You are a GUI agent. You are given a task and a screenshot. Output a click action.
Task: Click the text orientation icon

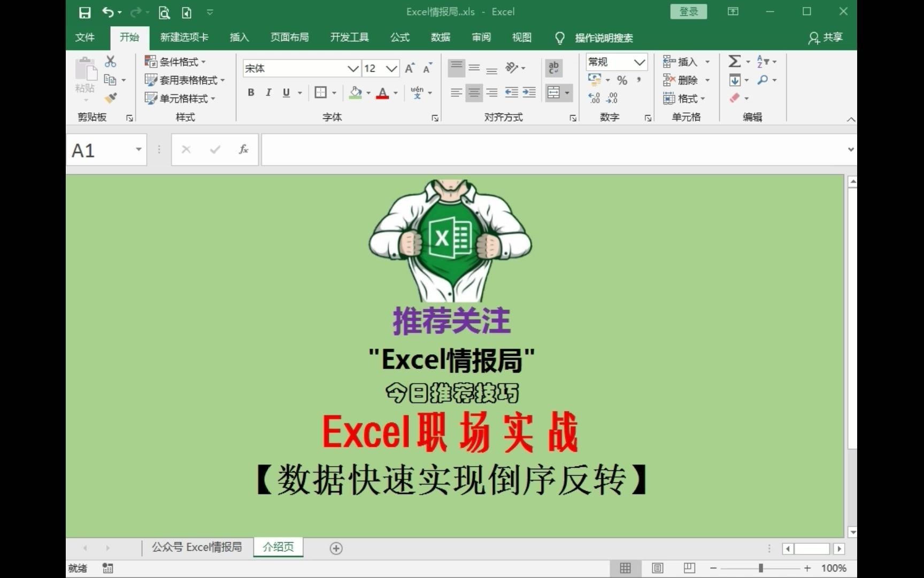512,67
